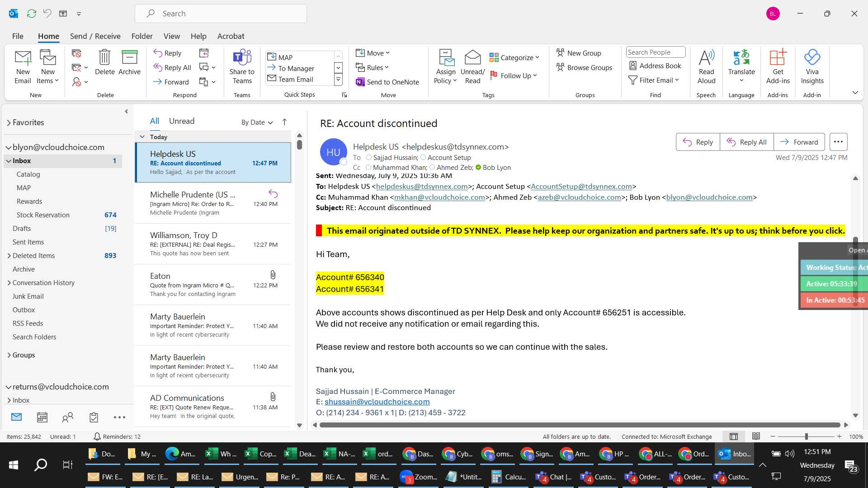Open the Filter Email dropdown
868x488 pixels.
coord(654,80)
